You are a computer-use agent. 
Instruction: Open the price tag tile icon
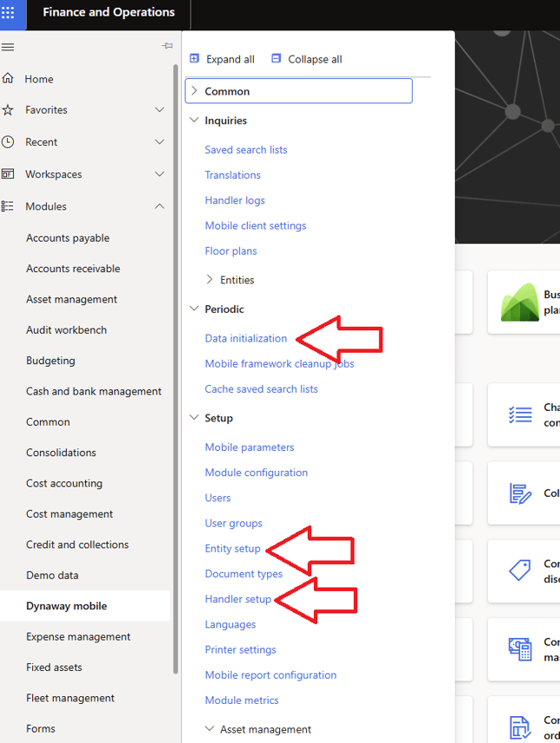(520, 570)
